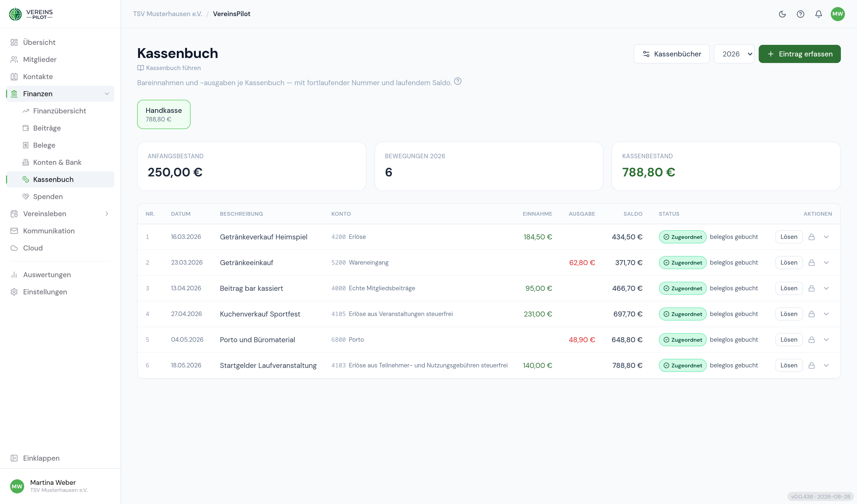Click the MW user avatar in top bar
Screen dimensions: 857x504
tap(837, 14)
